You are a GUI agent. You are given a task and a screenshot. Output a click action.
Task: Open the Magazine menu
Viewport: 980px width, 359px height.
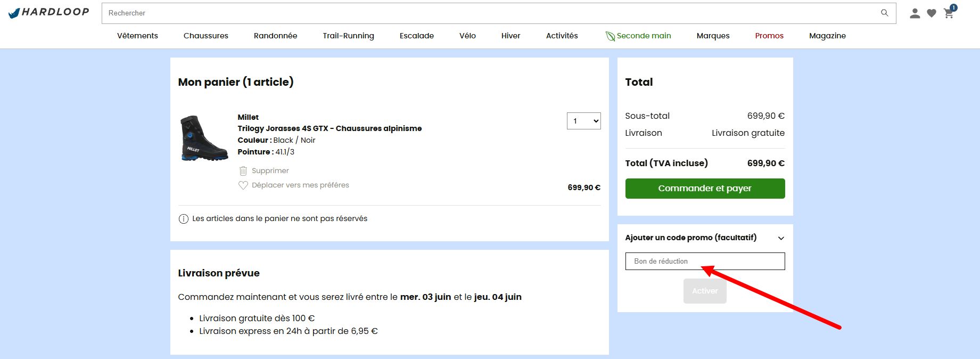tap(827, 36)
